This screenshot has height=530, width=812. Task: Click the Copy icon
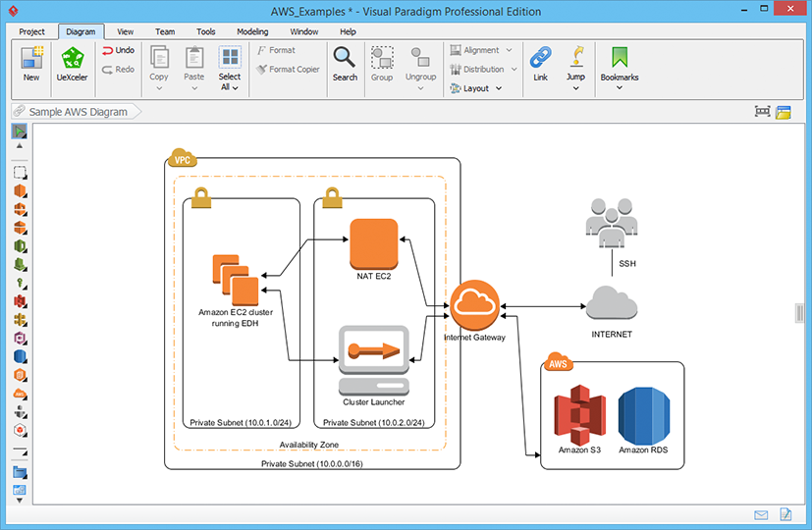(159, 57)
